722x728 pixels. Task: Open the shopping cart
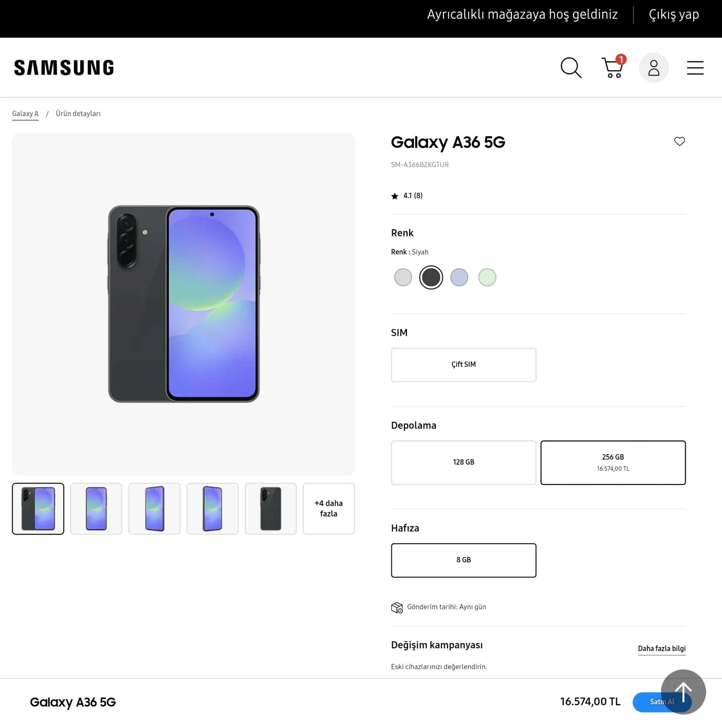(x=613, y=68)
